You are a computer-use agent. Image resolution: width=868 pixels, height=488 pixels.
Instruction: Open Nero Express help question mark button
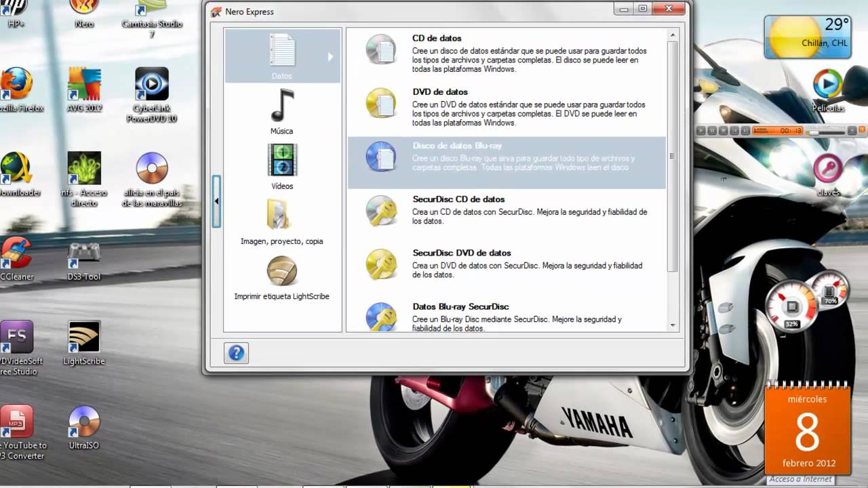[236, 352]
